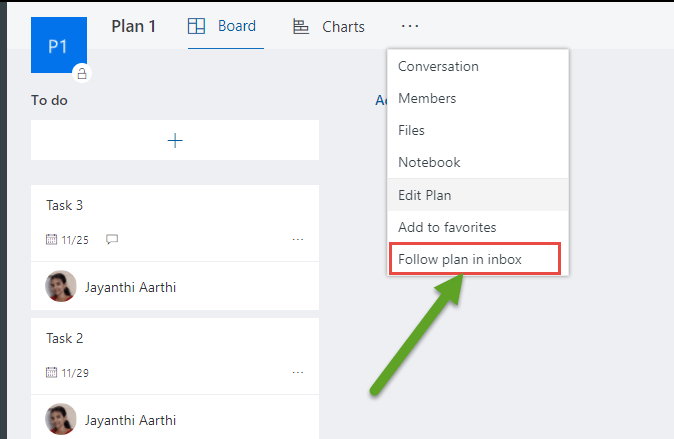Viewport: 674px width, 439px height.
Task: Select Conversation from the menu
Action: [438, 67]
